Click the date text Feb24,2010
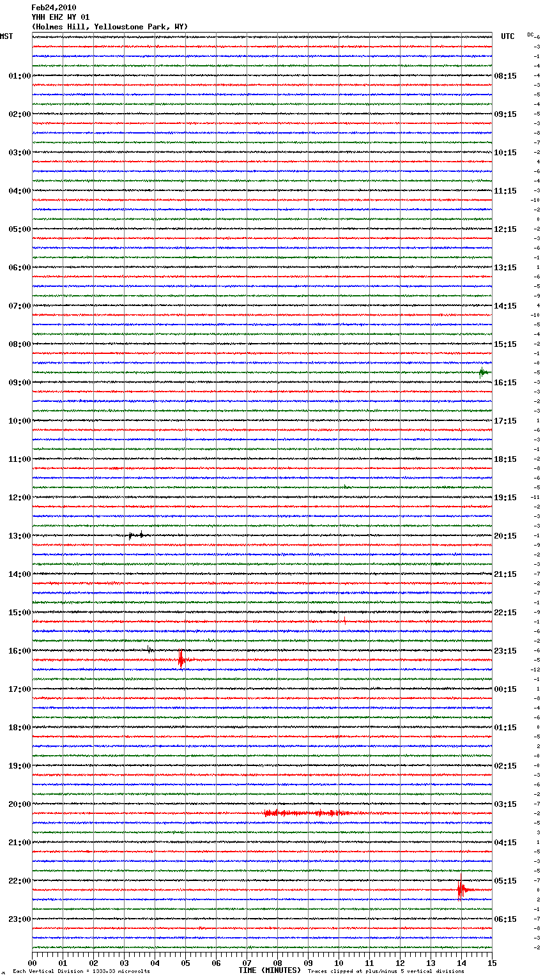Screen dimensions: 543x980 [x=54, y=8]
